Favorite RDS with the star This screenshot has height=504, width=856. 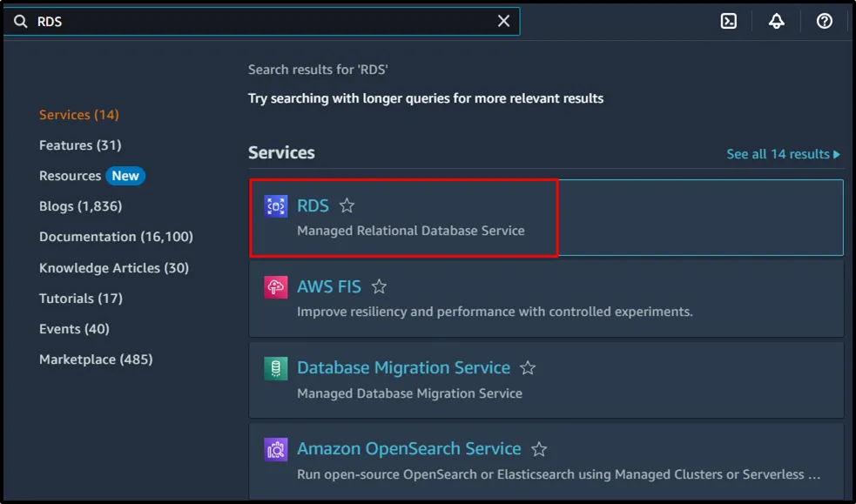point(347,206)
